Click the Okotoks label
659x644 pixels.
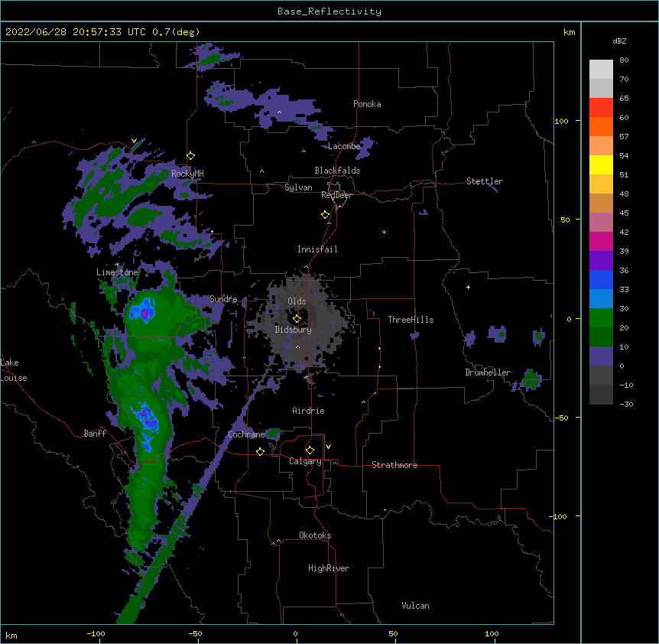(315, 535)
